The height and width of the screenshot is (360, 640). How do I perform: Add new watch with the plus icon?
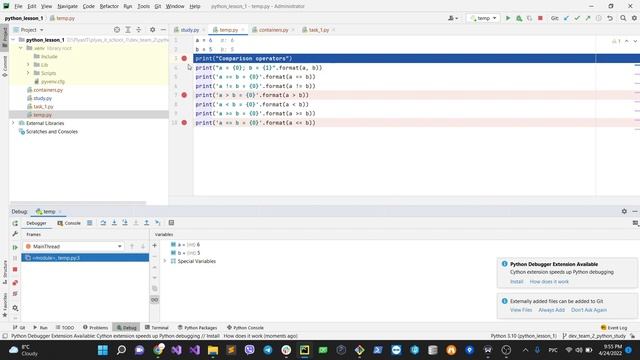155,246
